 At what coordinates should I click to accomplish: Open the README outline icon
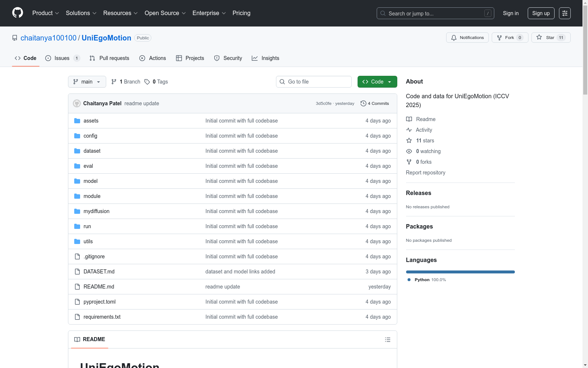click(388, 340)
